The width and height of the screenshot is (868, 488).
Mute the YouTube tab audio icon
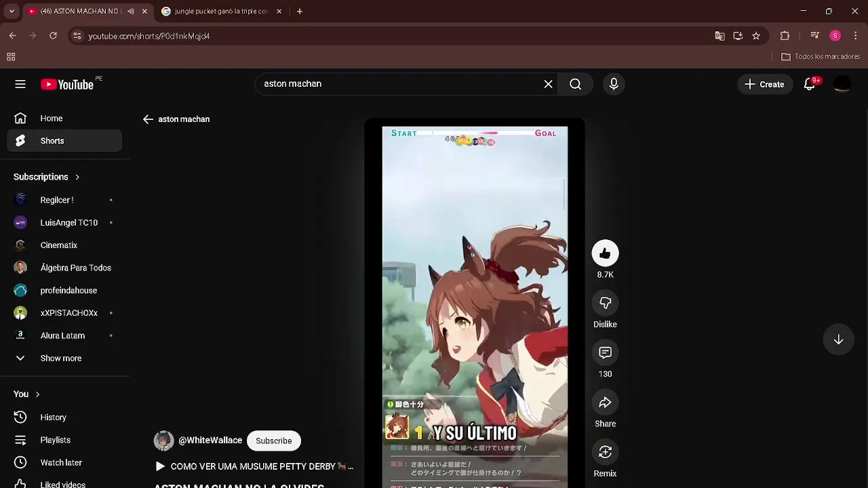coord(131,12)
